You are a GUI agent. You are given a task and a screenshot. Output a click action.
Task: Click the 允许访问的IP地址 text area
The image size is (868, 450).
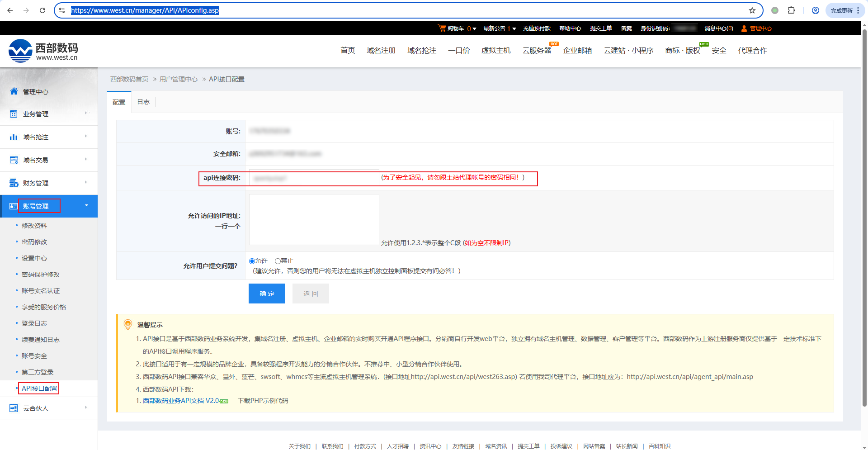[x=314, y=219]
